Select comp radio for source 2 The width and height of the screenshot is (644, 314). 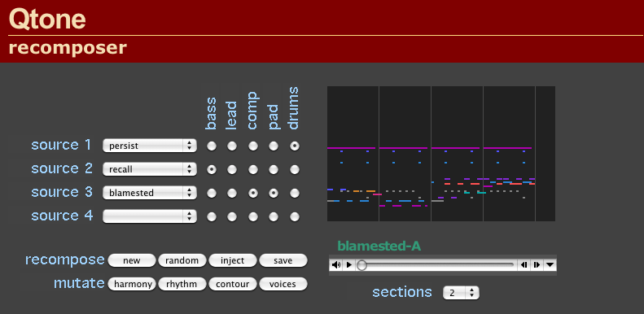point(253,169)
